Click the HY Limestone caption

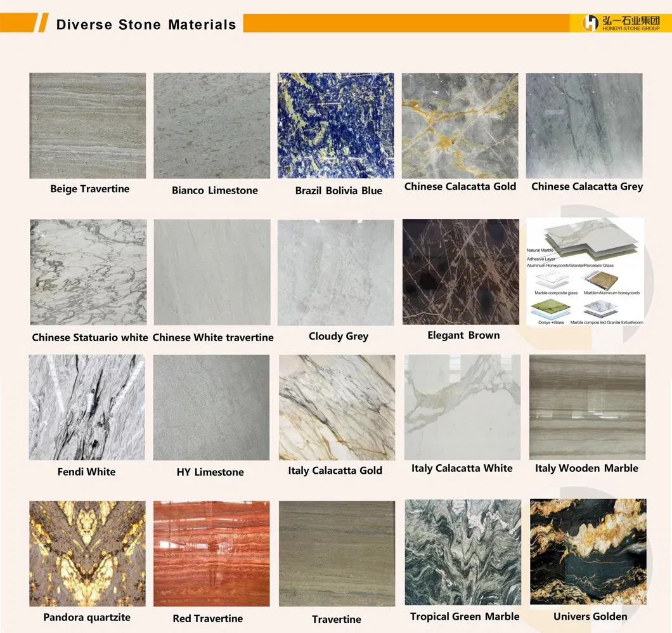click(210, 472)
